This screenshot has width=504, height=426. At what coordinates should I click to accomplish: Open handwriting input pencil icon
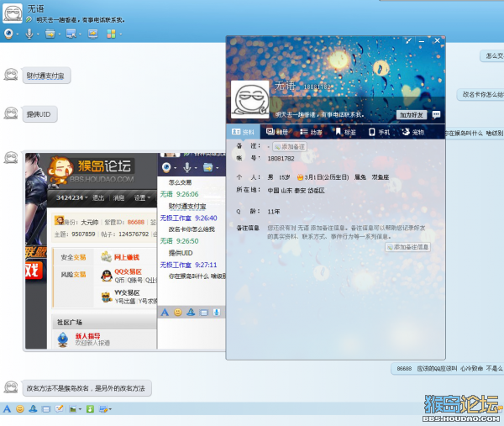click(x=59, y=409)
